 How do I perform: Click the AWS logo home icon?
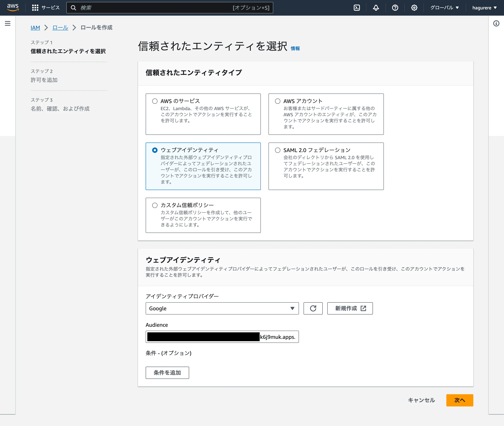coord(13,7)
